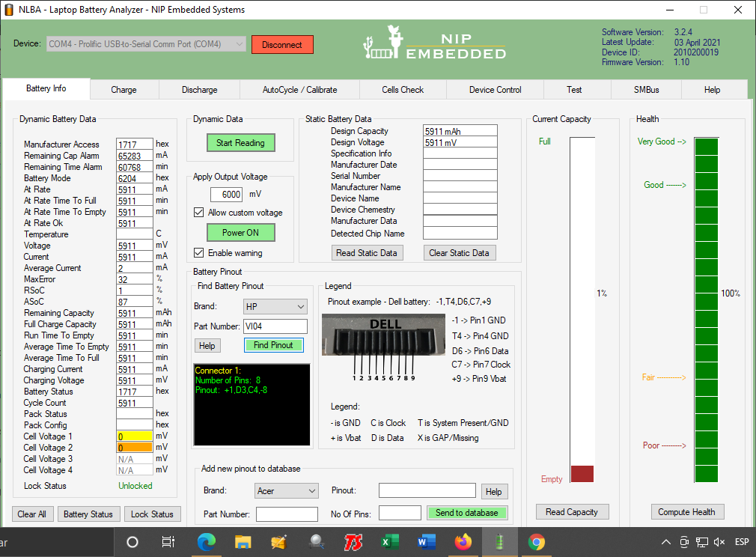The height and width of the screenshot is (557, 756).
Task: Click the green battery analyzer taskbar icon
Action: [x=499, y=542]
